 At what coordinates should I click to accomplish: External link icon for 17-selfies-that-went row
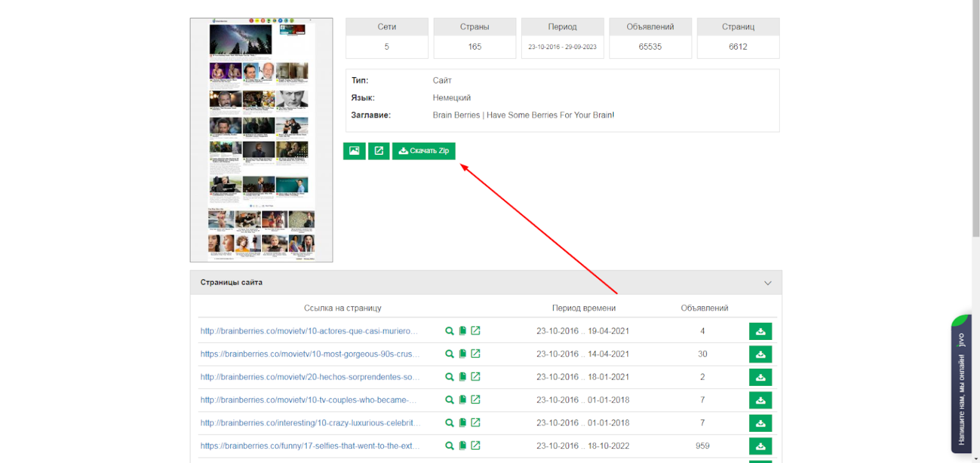coord(475,446)
